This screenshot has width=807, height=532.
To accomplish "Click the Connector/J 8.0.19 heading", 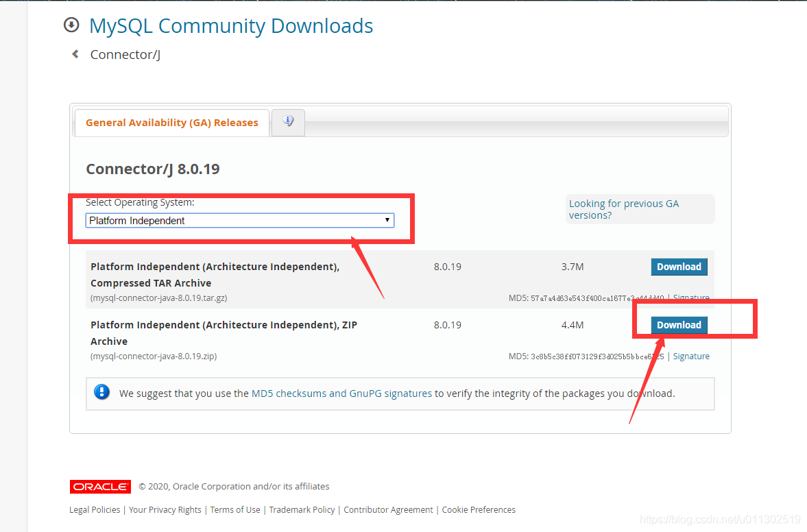I will pos(153,169).
